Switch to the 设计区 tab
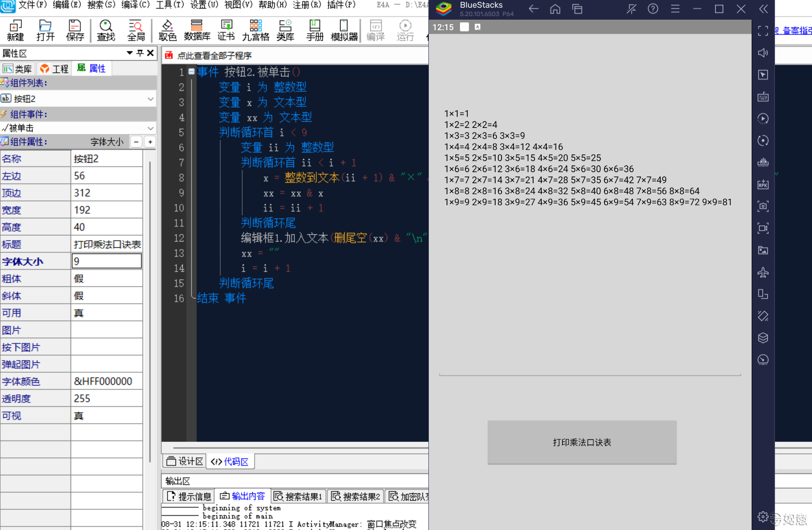The image size is (812, 530). (185, 461)
